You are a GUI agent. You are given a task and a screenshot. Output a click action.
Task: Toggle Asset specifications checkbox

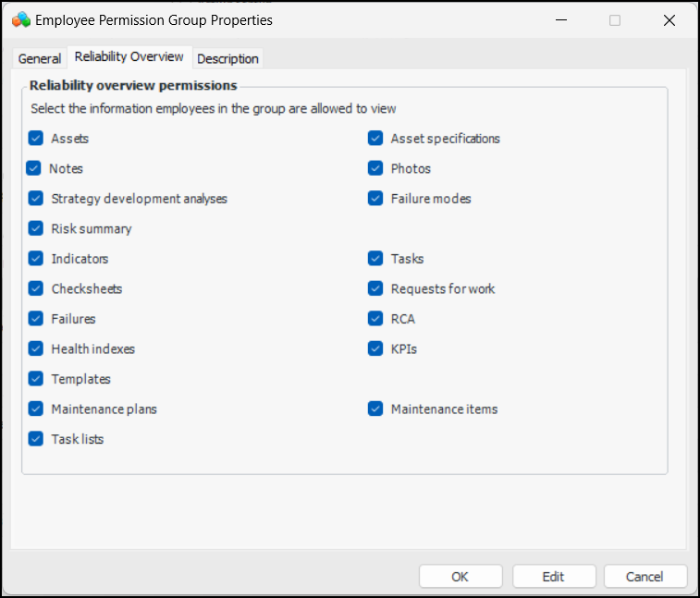tap(375, 139)
